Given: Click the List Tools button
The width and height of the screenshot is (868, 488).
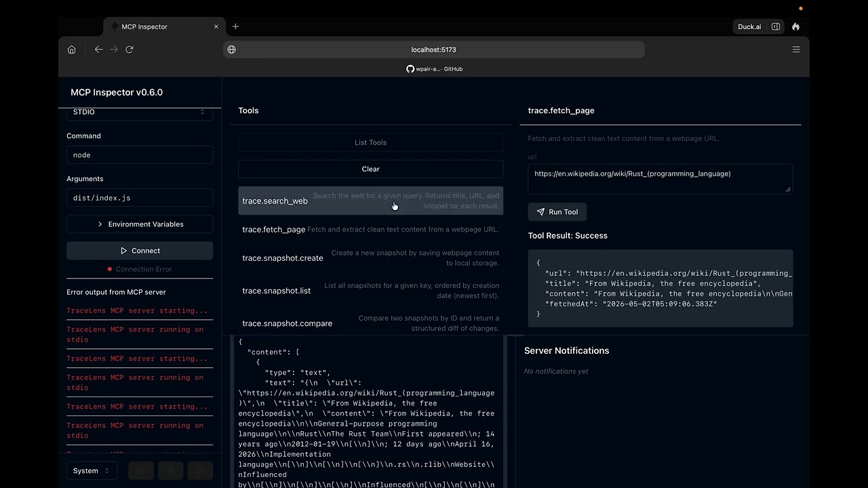Looking at the screenshot, I should coord(370,142).
